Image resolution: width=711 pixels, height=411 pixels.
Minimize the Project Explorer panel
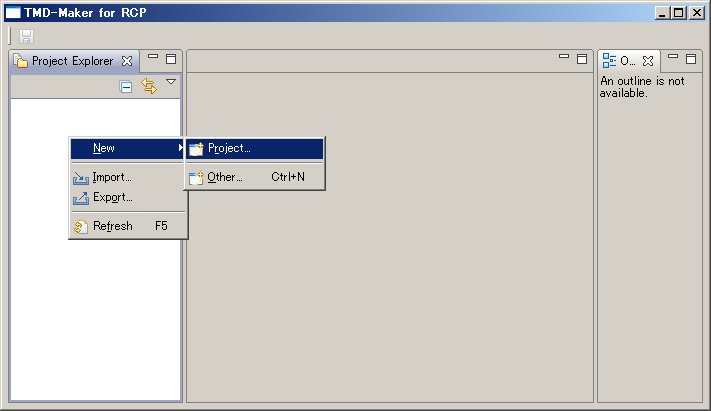153,57
